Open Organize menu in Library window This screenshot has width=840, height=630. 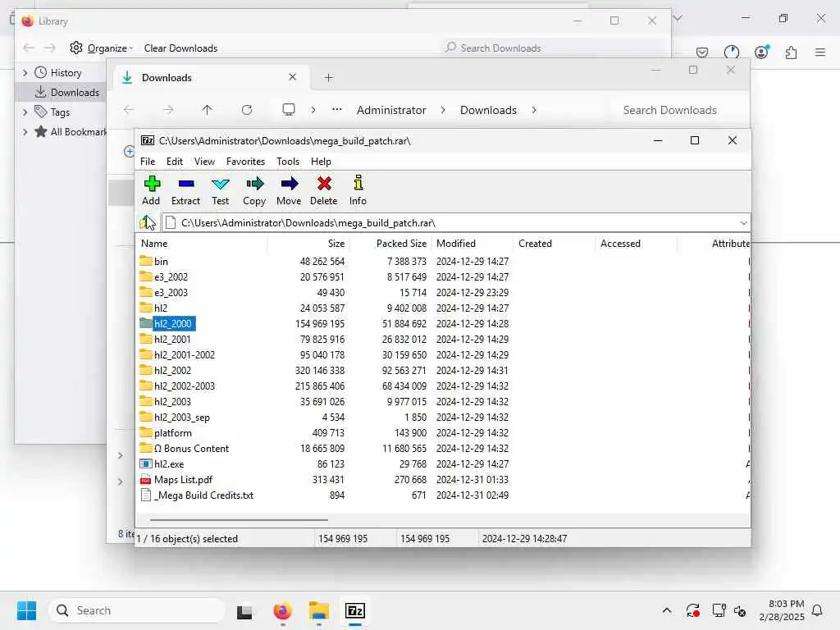coord(102,48)
